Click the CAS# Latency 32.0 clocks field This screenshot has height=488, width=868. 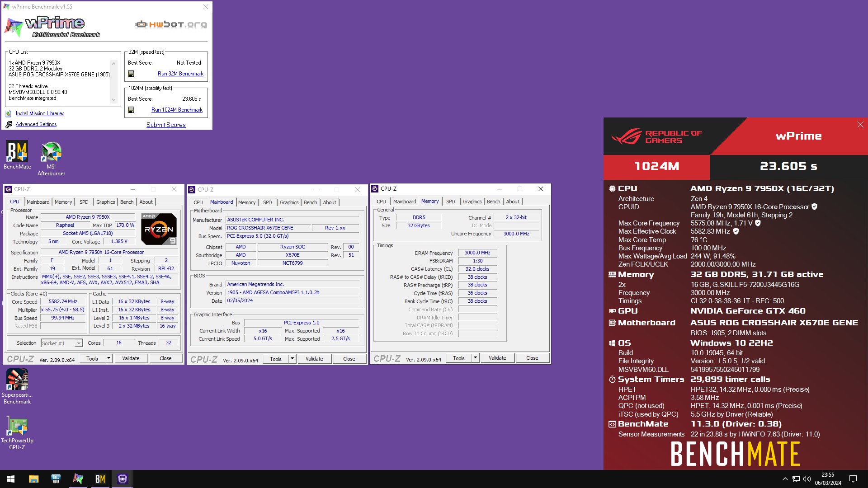(477, 269)
